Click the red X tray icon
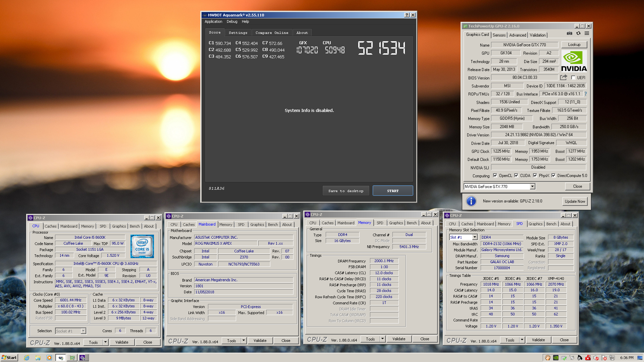Image resolution: width=644 pixels, height=362 pixels. pos(588,358)
